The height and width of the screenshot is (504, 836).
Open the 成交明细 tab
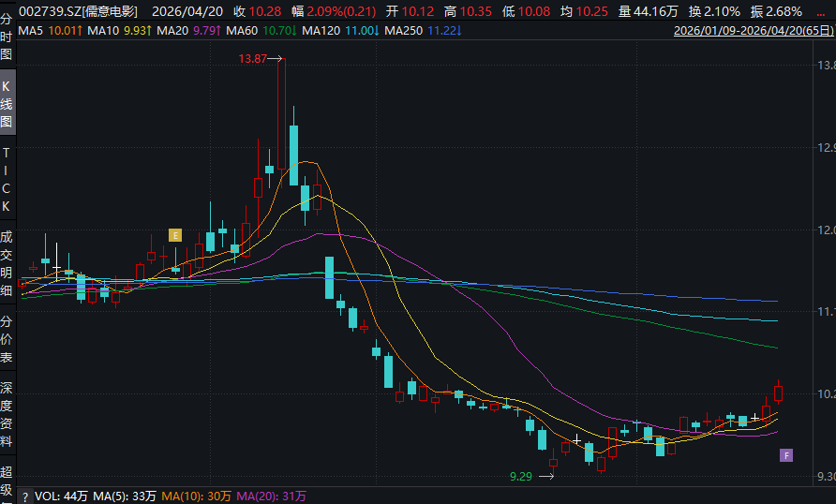(7, 263)
